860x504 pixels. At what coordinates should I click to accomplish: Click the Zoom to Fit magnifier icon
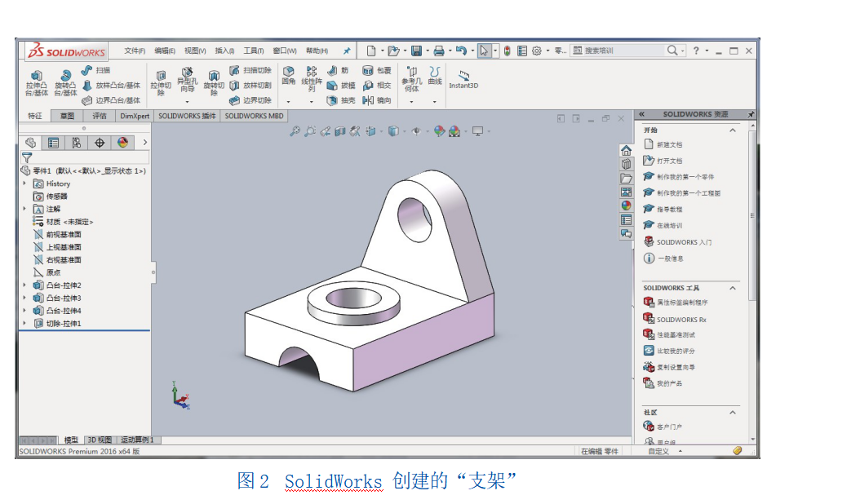[x=295, y=131]
